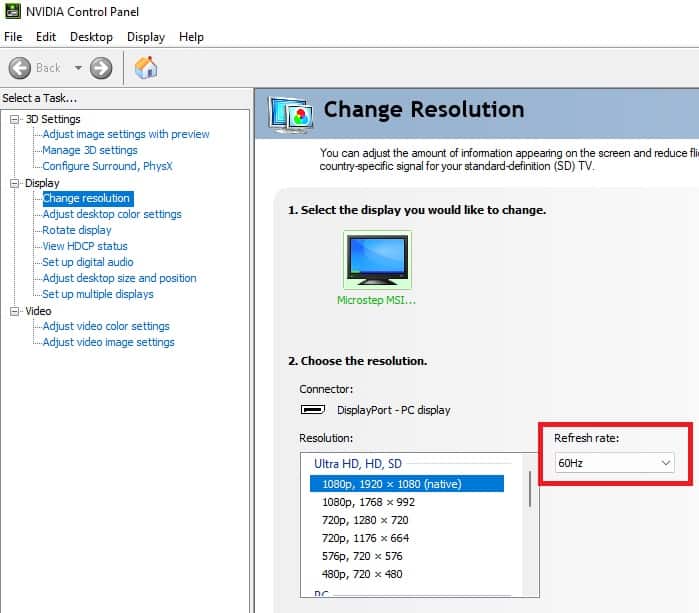699x613 pixels.
Task: Collapse the Display tree node
Action: (x=15, y=183)
